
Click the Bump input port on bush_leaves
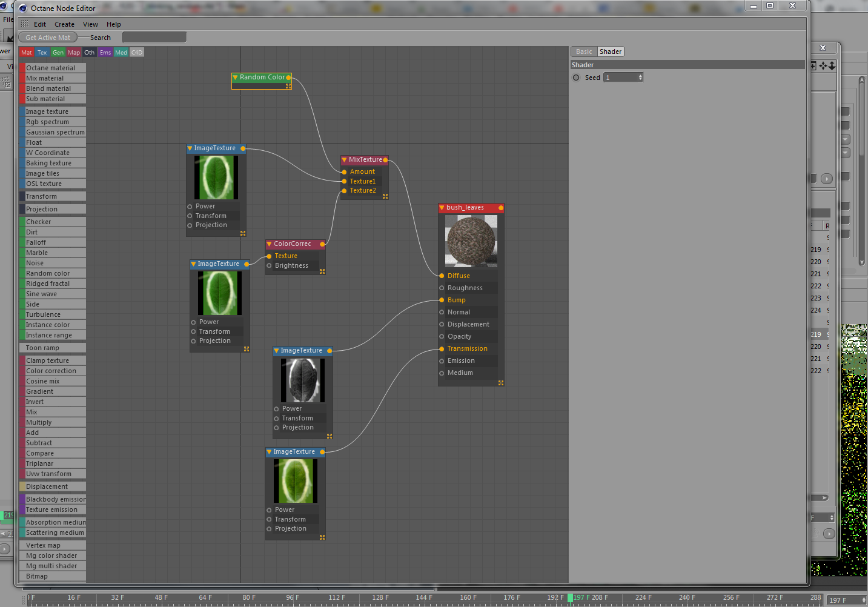442,300
